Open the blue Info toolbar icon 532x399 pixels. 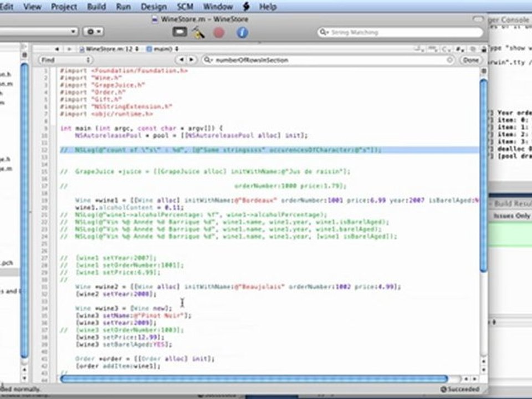coord(242,33)
